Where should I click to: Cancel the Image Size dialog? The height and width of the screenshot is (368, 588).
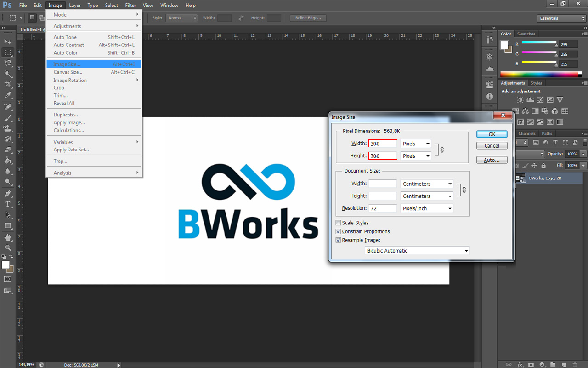point(492,146)
